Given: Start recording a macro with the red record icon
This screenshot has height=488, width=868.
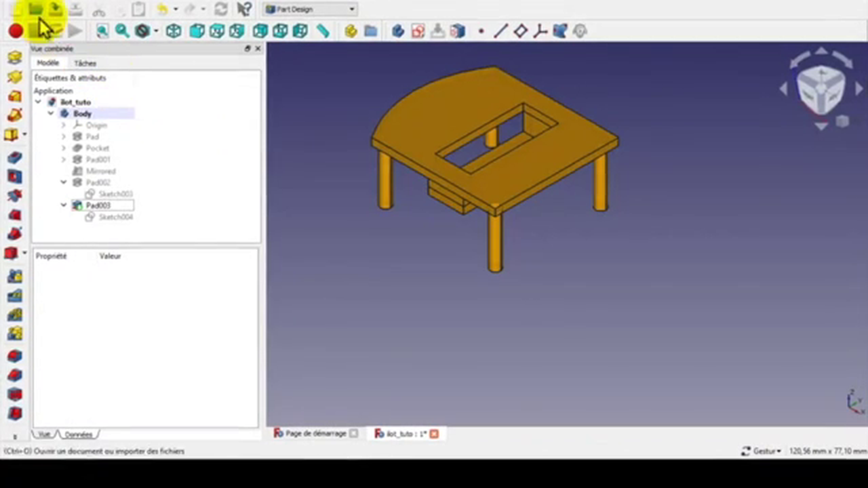Looking at the screenshot, I should point(15,31).
